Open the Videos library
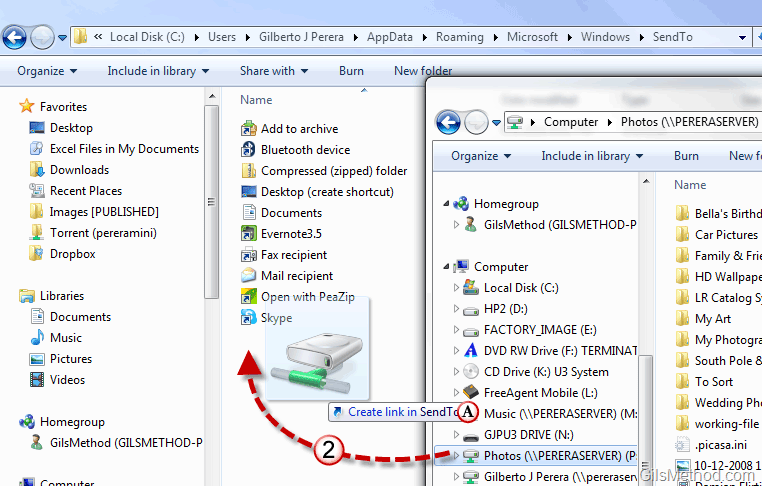The height and width of the screenshot is (486, 762). pyautogui.click(x=57, y=380)
